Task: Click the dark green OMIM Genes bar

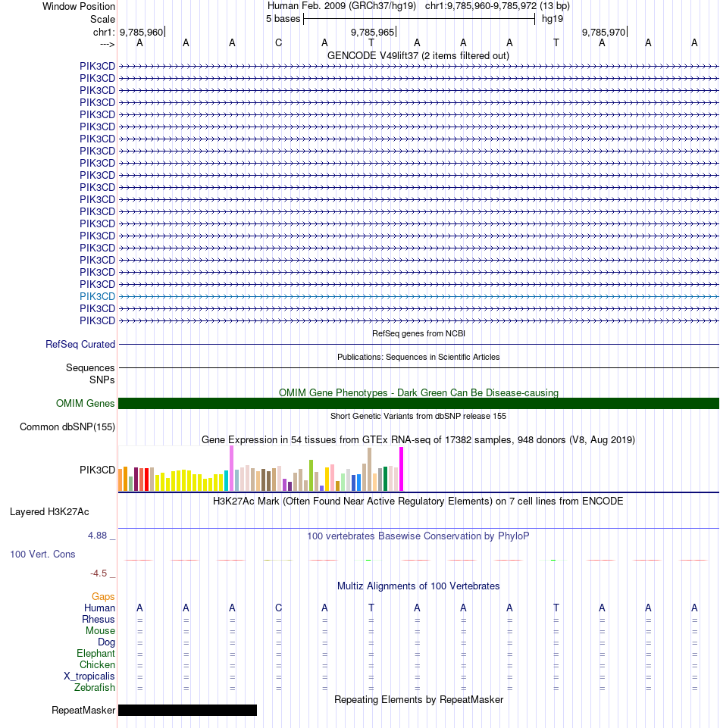Action: (x=418, y=404)
